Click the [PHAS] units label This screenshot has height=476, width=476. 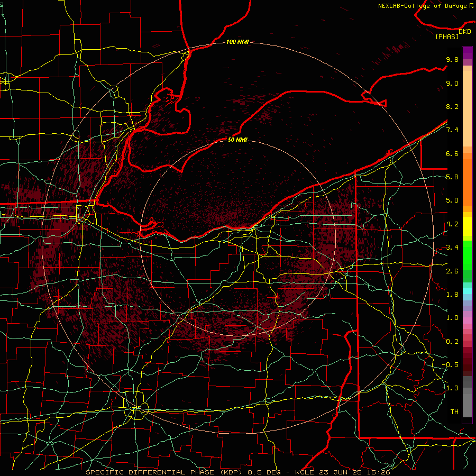(447, 36)
